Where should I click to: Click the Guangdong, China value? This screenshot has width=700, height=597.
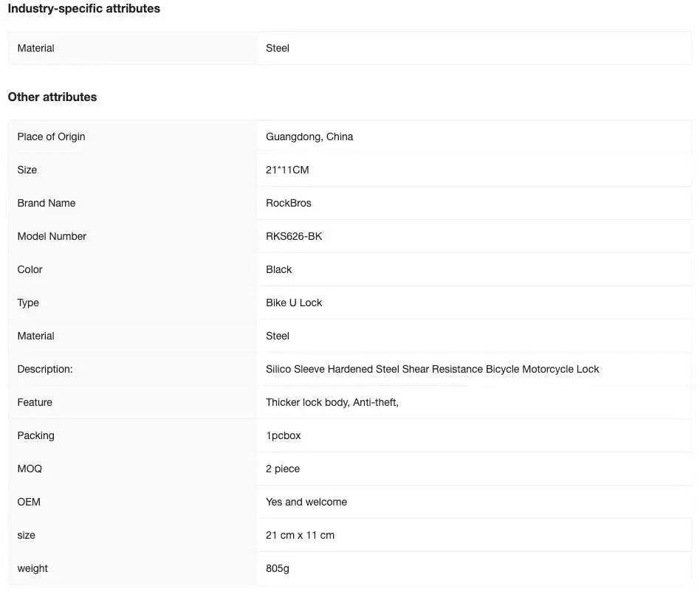pos(309,137)
